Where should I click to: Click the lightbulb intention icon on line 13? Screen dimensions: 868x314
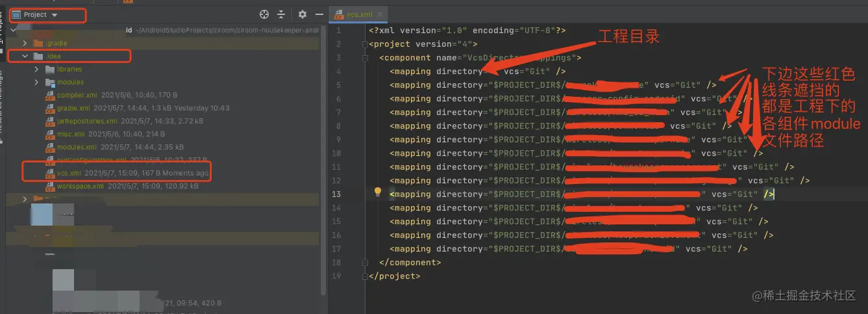click(377, 193)
